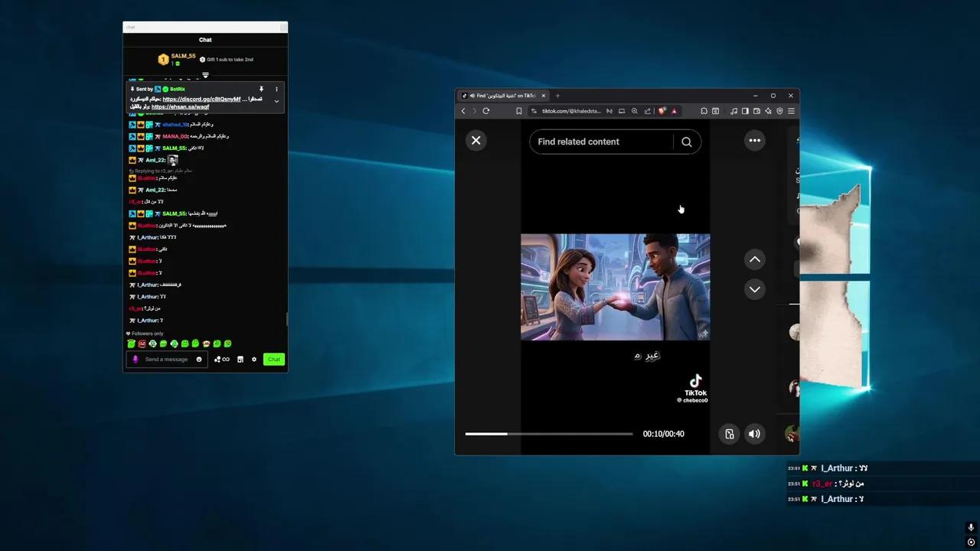Go to previous video with up chevron
980x551 pixels.
tap(754, 259)
